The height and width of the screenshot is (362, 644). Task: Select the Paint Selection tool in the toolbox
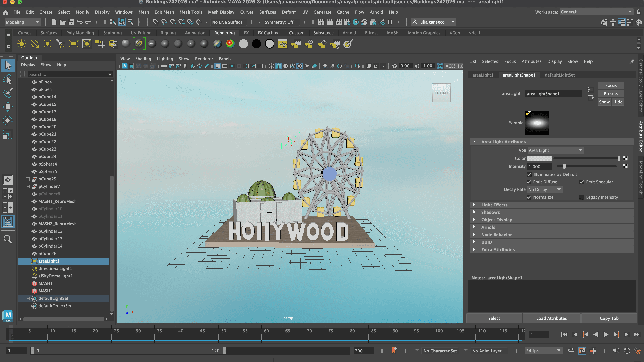pos(7,93)
